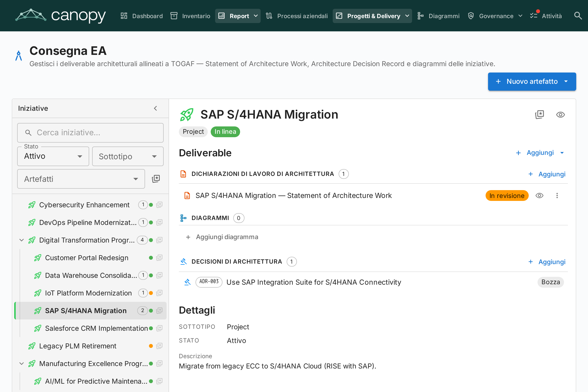Open the Report dropdown menu
The height and width of the screenshot is (392, 588).
(238, 16)
